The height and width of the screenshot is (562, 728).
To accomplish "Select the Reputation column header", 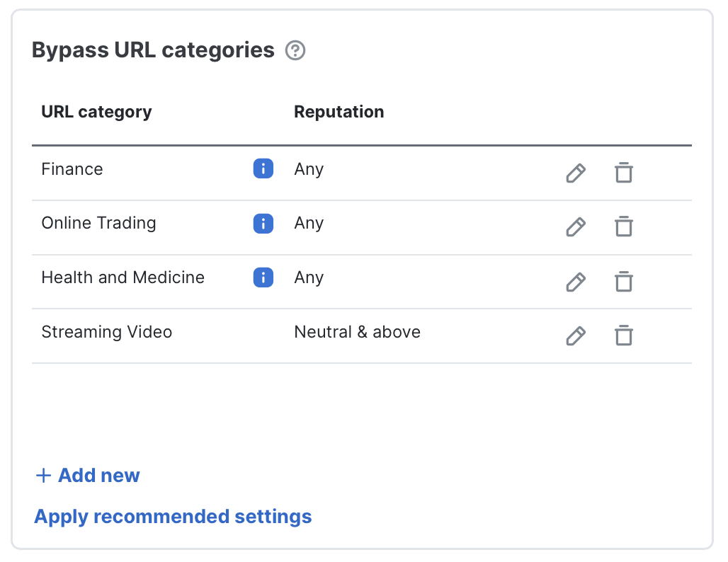I will point(339,111).
